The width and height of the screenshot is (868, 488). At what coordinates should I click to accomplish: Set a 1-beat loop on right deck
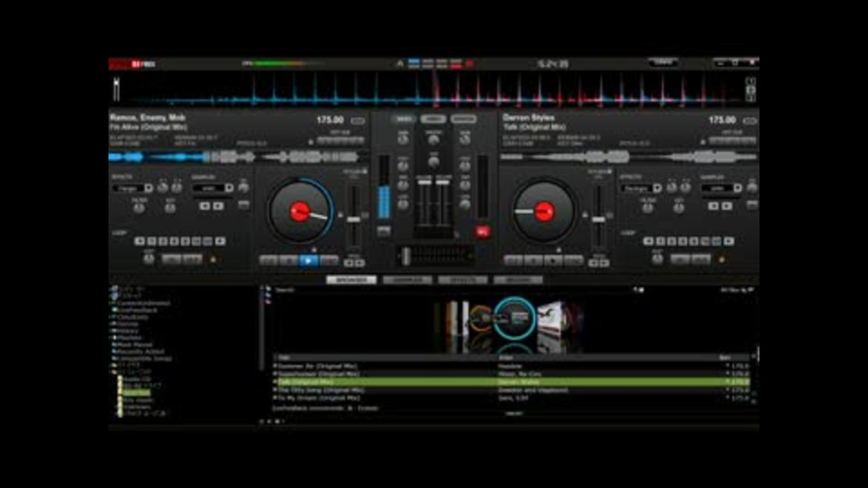[x=660, y=240]
